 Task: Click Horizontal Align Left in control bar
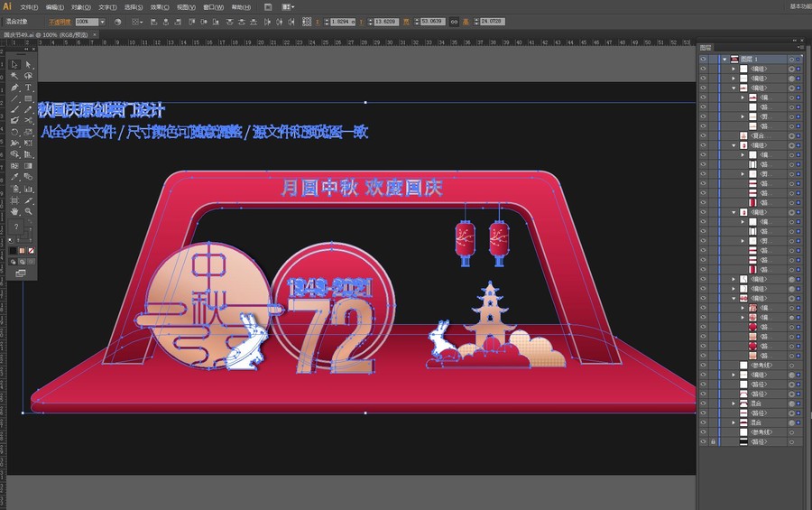(153, 22)
